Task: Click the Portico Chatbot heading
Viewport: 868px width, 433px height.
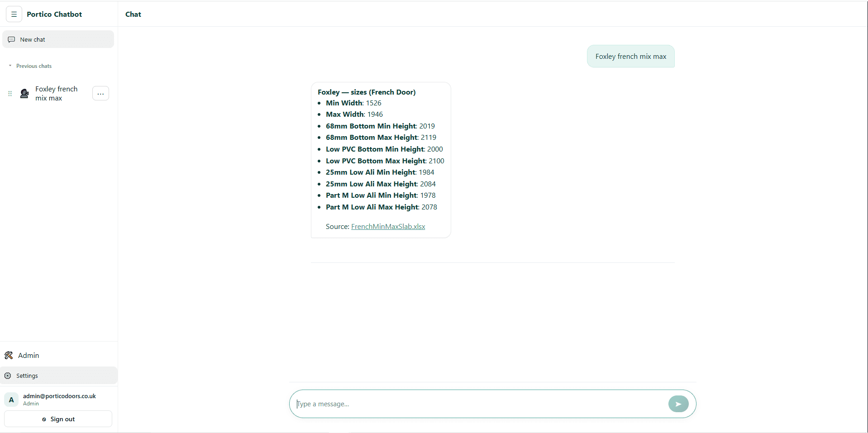Action: [54, 14]
